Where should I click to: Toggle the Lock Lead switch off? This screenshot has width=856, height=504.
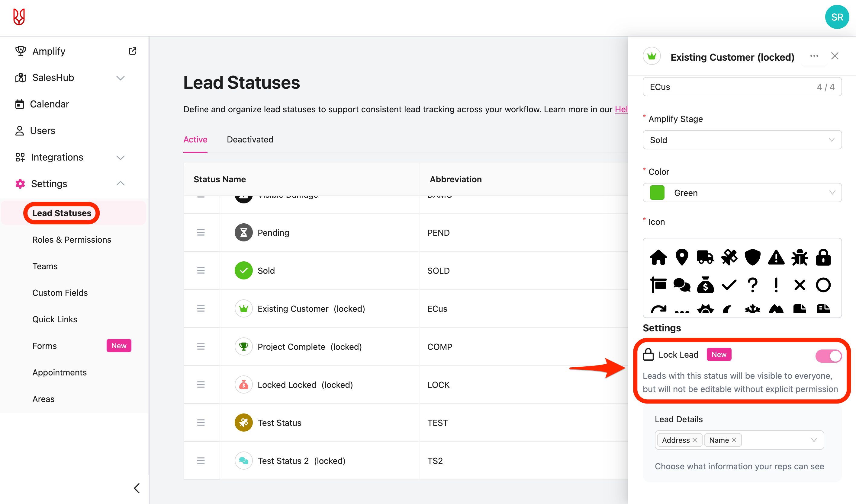point(828,356)
